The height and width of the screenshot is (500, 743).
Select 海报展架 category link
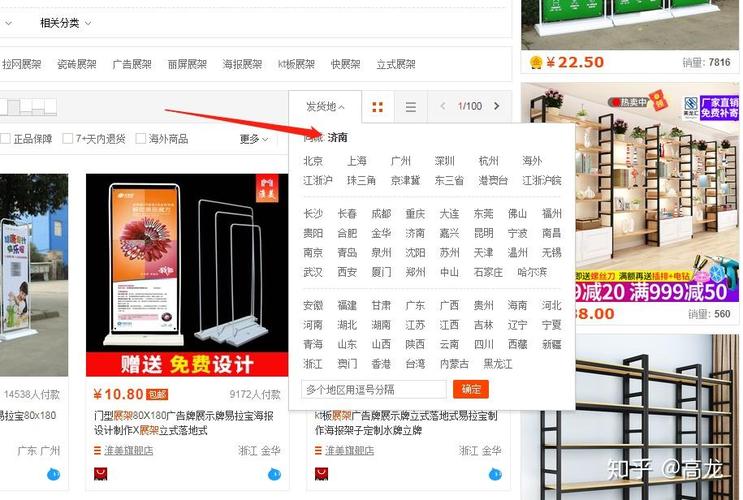242,64
